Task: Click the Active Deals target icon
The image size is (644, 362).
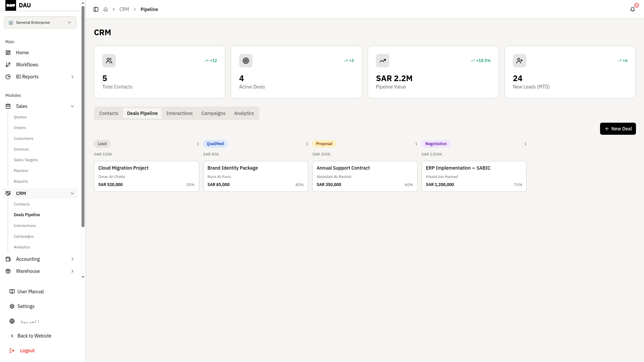Action: coord(246,61)
